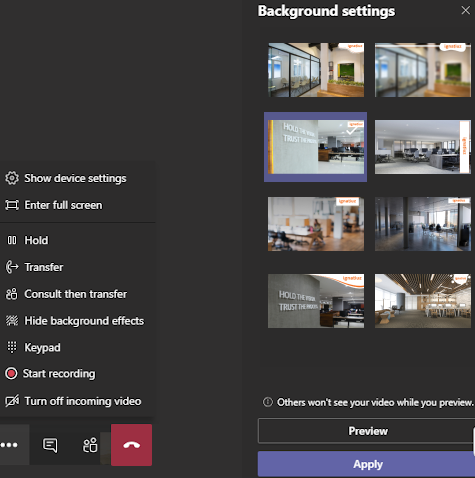Select the dark pillars open office background

point(423,224)
